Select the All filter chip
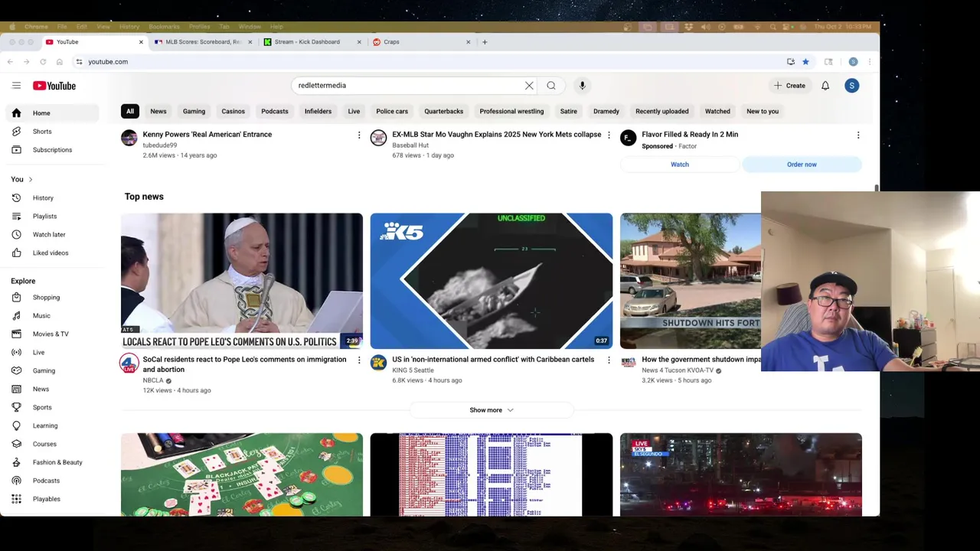 pyautogui.click(x=130, y=111)
